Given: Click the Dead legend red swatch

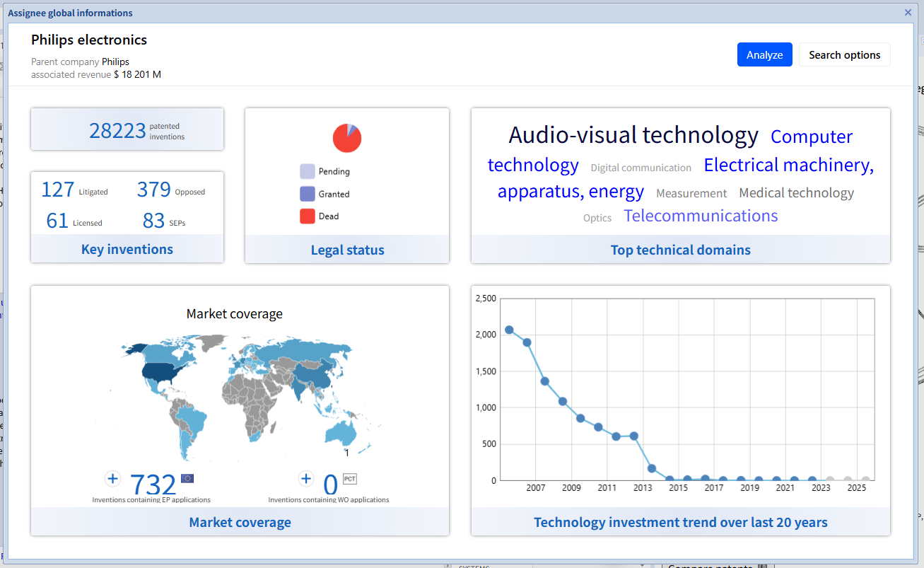Looking at the screenshot, I should pyautogui.click(x=307, y=216).
